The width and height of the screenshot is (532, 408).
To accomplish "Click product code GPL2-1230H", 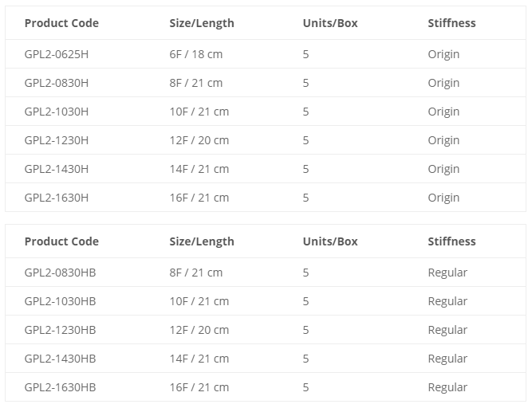I will (x=57, y=140).
